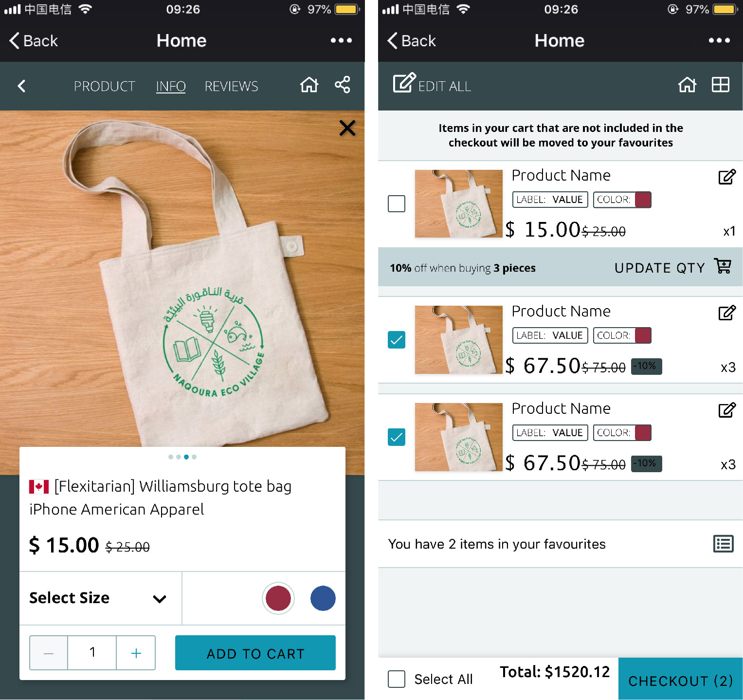743x700 pixels.
Task: Go back using the product page chevron
Action: click(x=21, y=86)
